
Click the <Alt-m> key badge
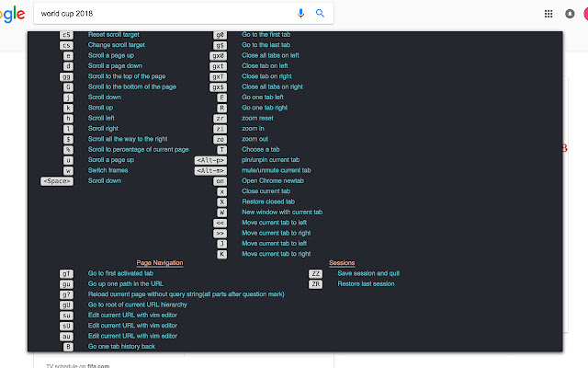tap(211, 170)
